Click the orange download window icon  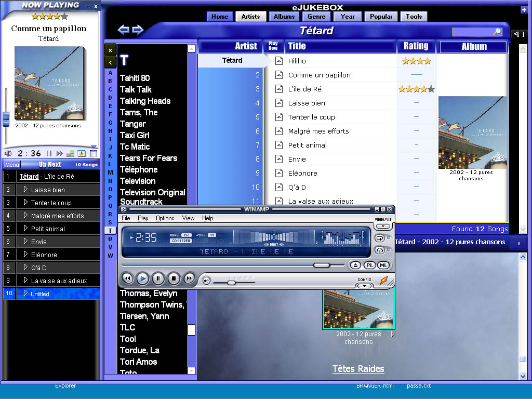[x=82, y=153]
